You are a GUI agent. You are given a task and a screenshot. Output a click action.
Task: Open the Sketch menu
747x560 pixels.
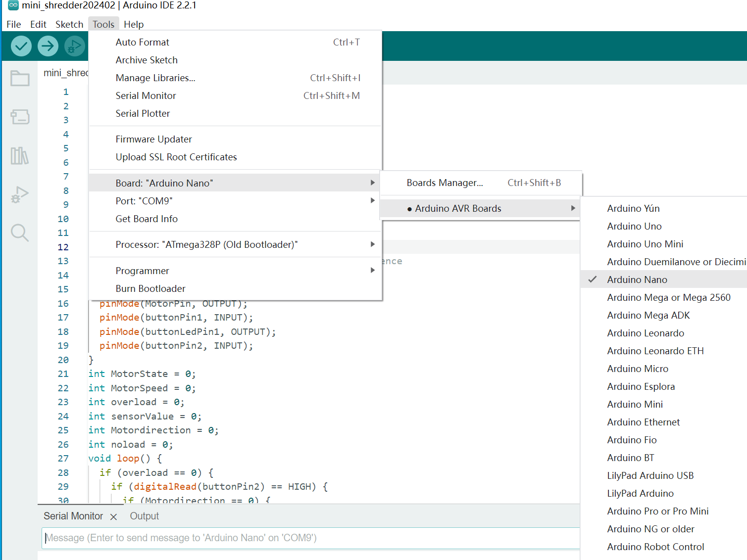[69, 24]
